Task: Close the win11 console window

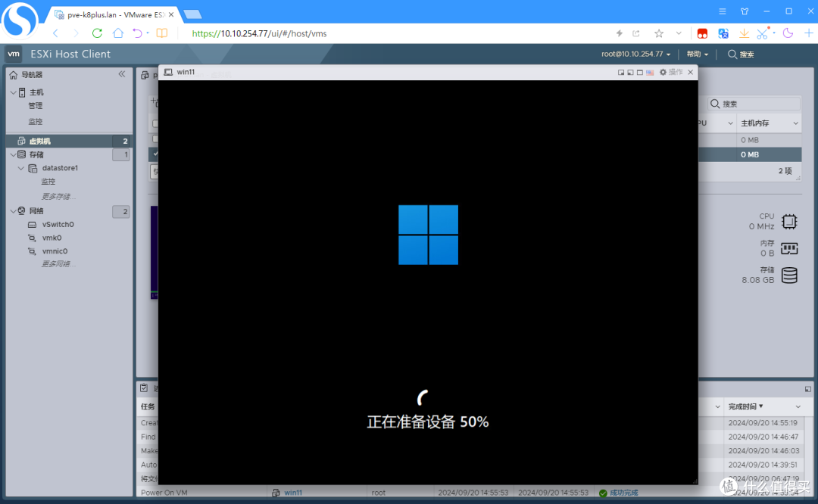Action: tap(690, 72)
